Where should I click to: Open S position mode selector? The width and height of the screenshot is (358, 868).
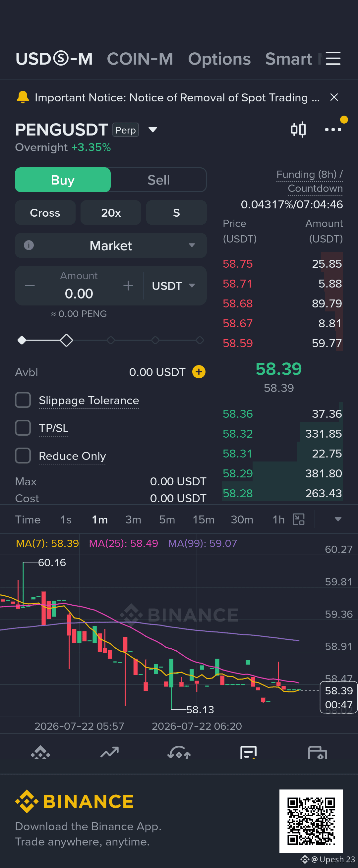click(x=176, y=213)
